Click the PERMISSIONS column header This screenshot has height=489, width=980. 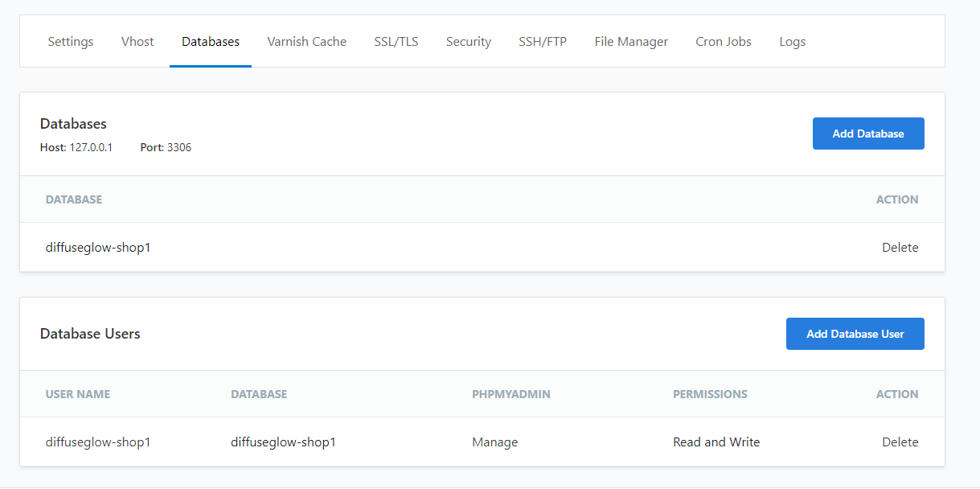click(x=710, y=394)
